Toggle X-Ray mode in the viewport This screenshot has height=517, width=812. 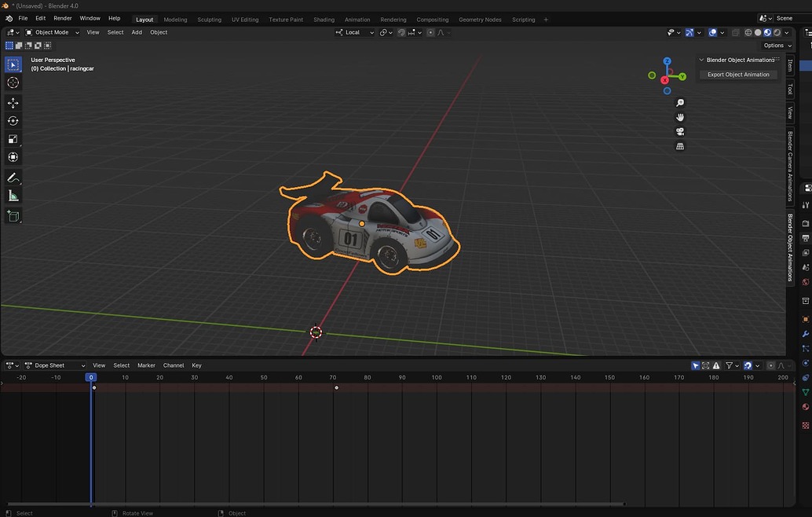click(736, 32)
